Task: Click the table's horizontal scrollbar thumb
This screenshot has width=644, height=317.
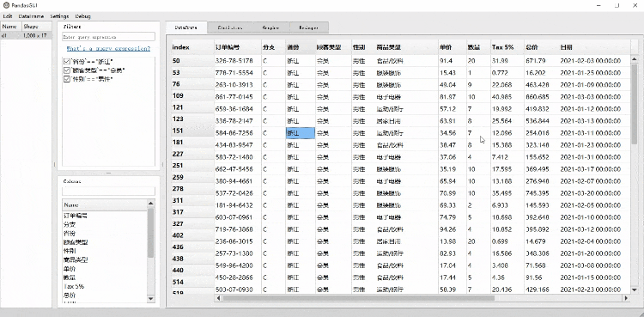Action: (x=359, y=298)
